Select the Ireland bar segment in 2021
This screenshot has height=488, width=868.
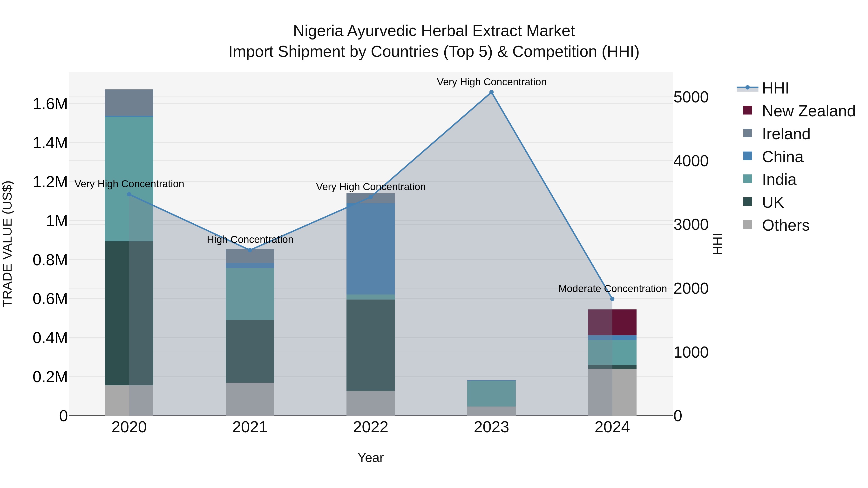[x=250, y=256]
